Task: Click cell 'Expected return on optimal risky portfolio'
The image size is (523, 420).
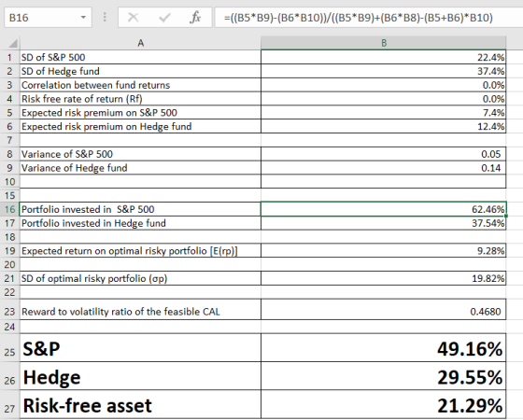Action: 140,251
